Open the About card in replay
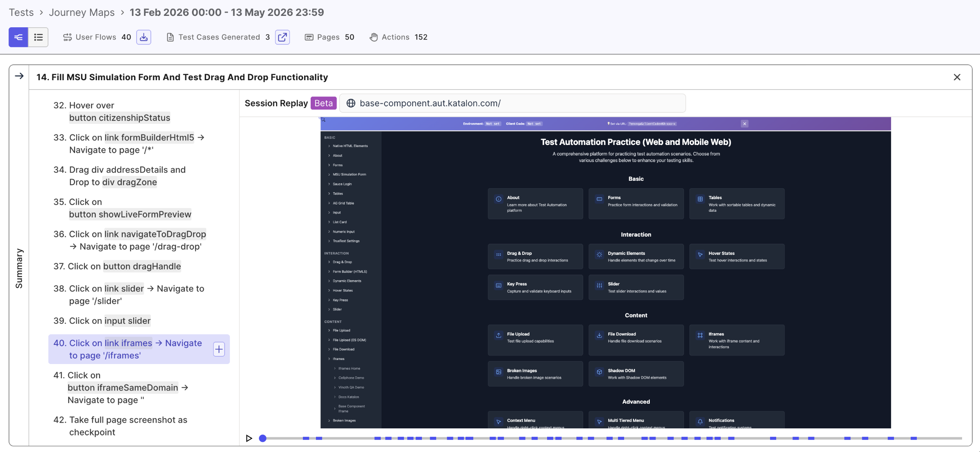 click(535, 204)
